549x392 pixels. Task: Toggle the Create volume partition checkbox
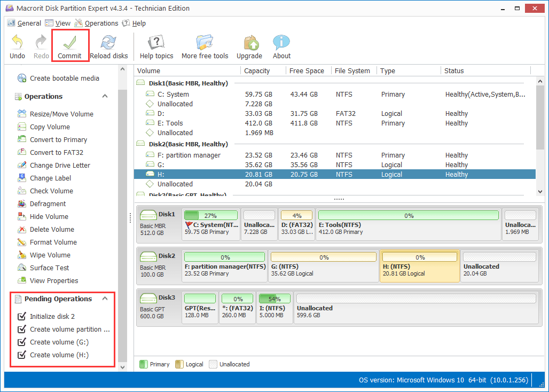[x=22, y=330]
